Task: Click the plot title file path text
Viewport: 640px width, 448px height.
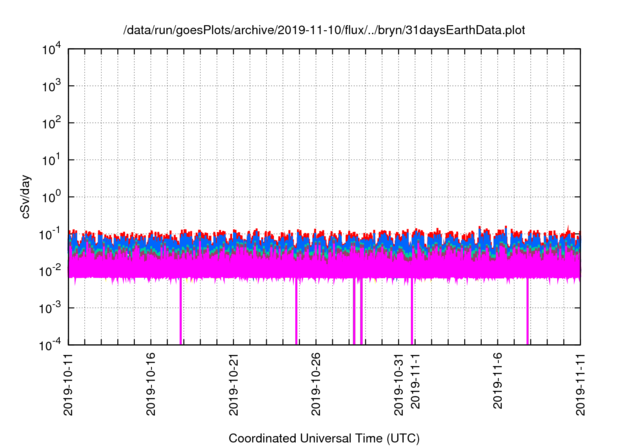Action: (324, 30)
